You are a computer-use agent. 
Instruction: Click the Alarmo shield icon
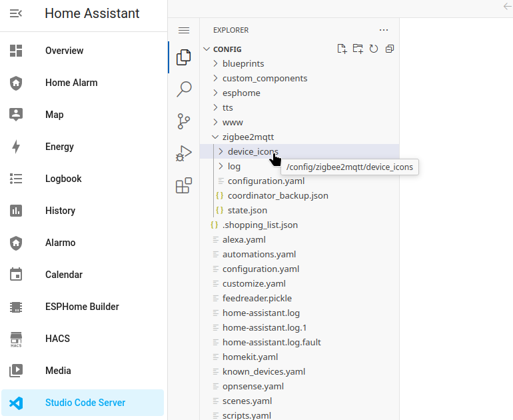16,243
